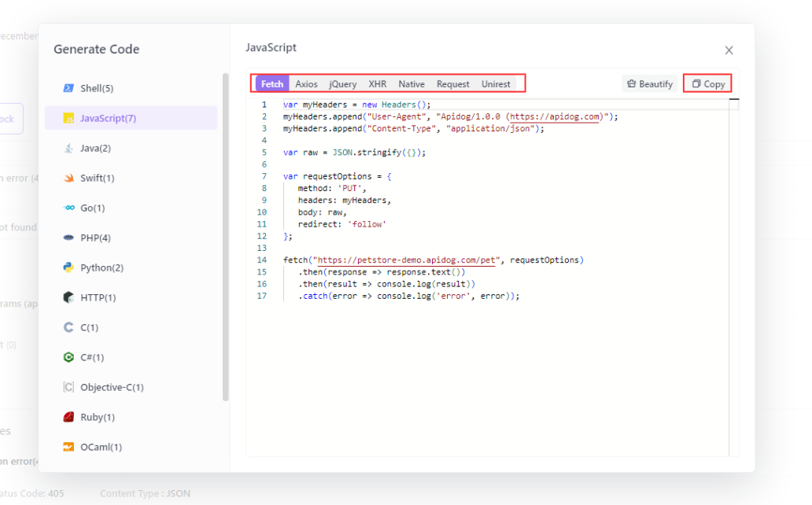Click the .catch error handling line
The image size is (812, 505).
coord(408,297)
